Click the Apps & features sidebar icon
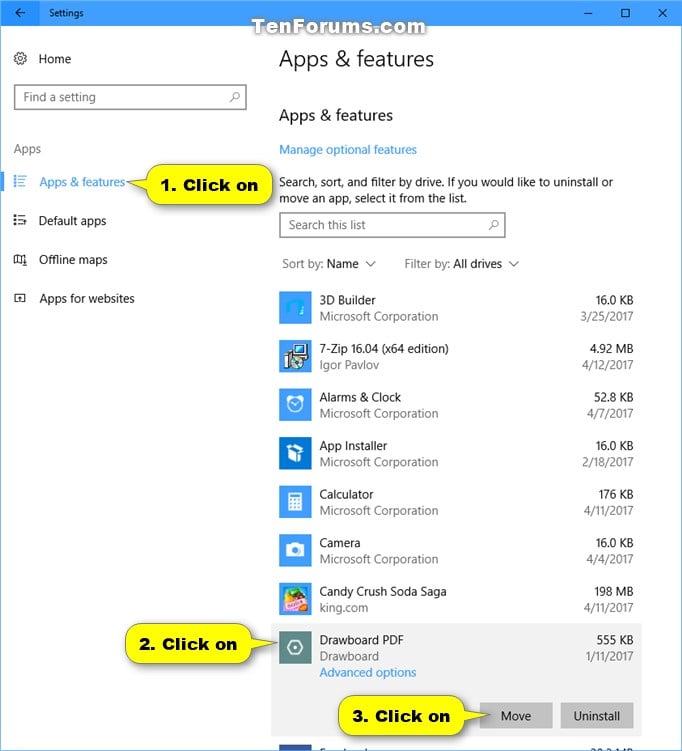 (x=20, y=182)
